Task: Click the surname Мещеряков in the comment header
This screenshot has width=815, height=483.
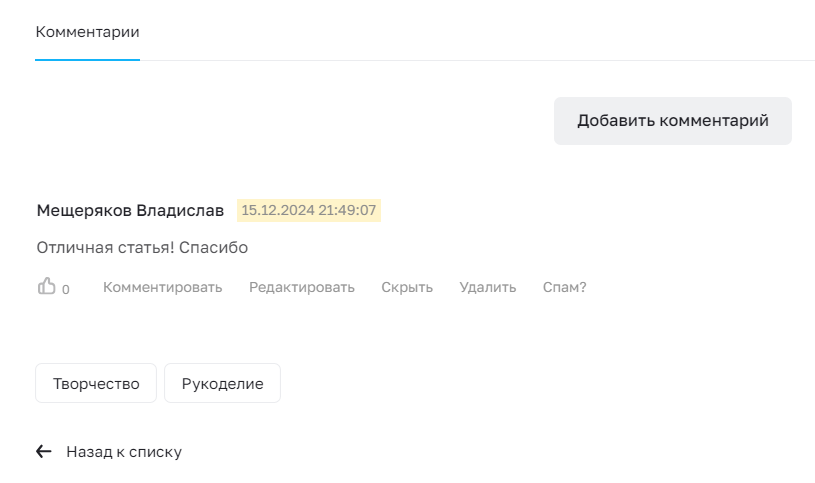Action: coord(84,211)
